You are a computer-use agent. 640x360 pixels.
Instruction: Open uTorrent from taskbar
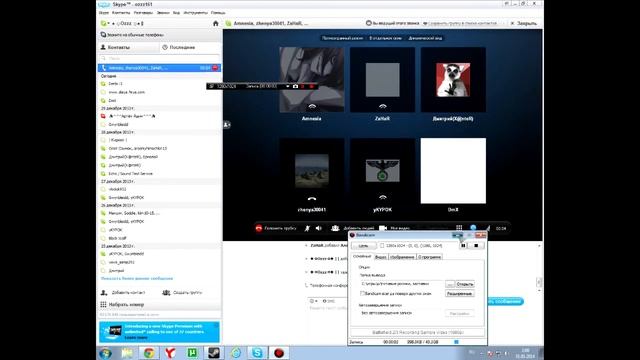click(x=192, y=353)
